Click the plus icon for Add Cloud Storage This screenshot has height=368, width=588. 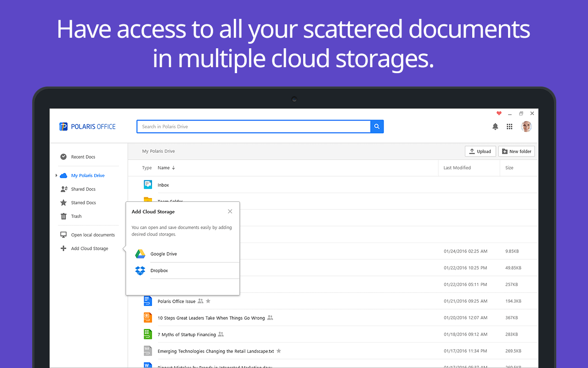click(x=63, y=248)
